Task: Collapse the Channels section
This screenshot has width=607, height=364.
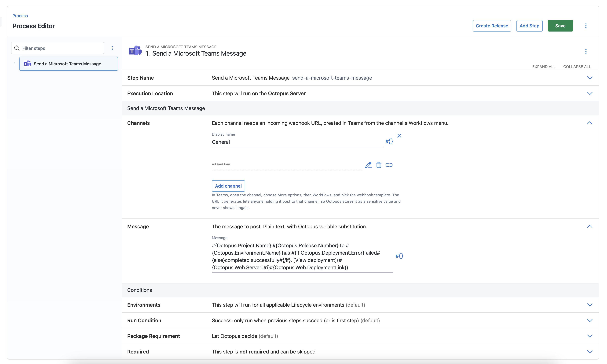Action: point(590,123)
